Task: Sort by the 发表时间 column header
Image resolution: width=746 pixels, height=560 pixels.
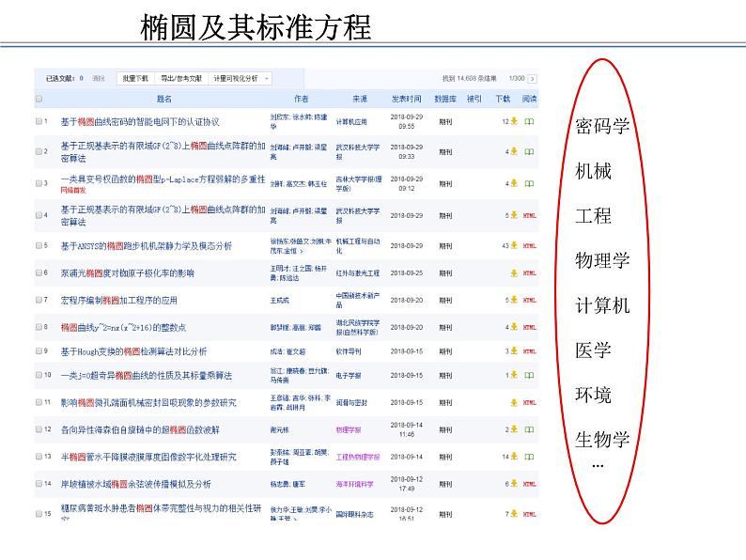Action: pos(406,99)
